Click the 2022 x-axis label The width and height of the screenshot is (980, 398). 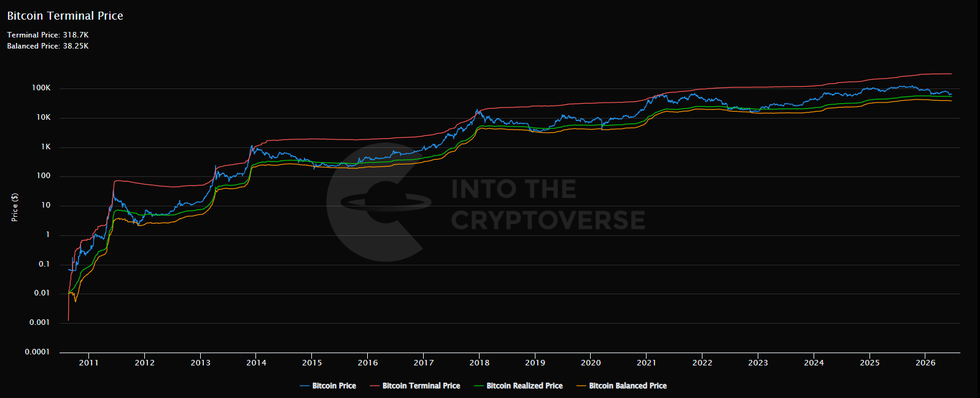point(702,363)
